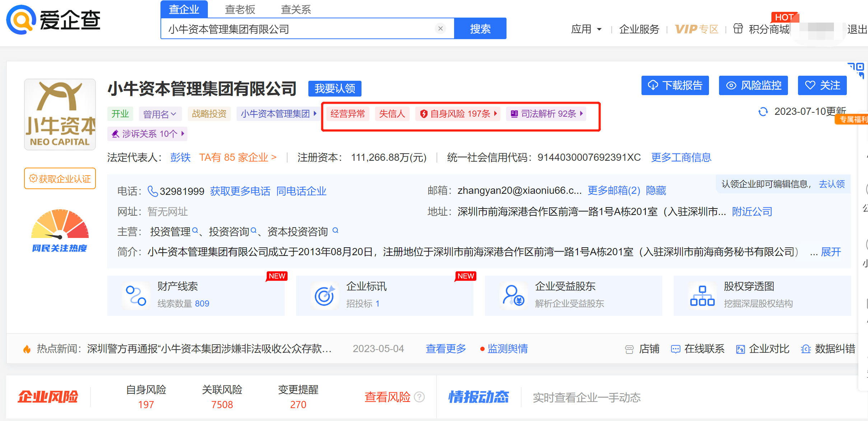Open the QR code icon at the card corner
Image resolution: width=868 pixels, height=421 pixels.
857,70
